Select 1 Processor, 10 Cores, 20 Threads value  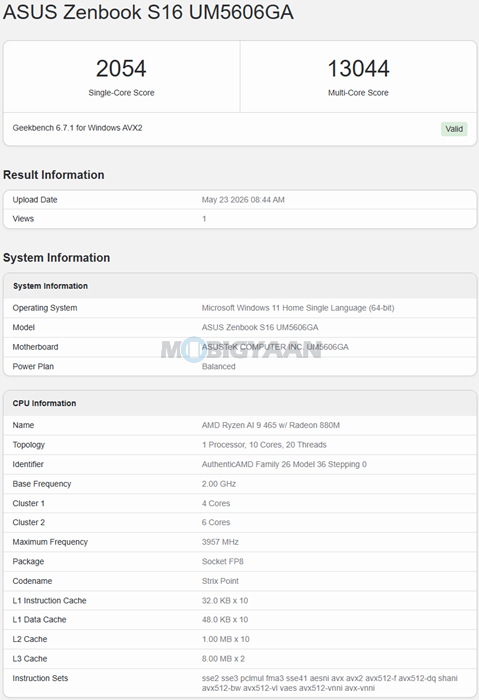point(264,445)
